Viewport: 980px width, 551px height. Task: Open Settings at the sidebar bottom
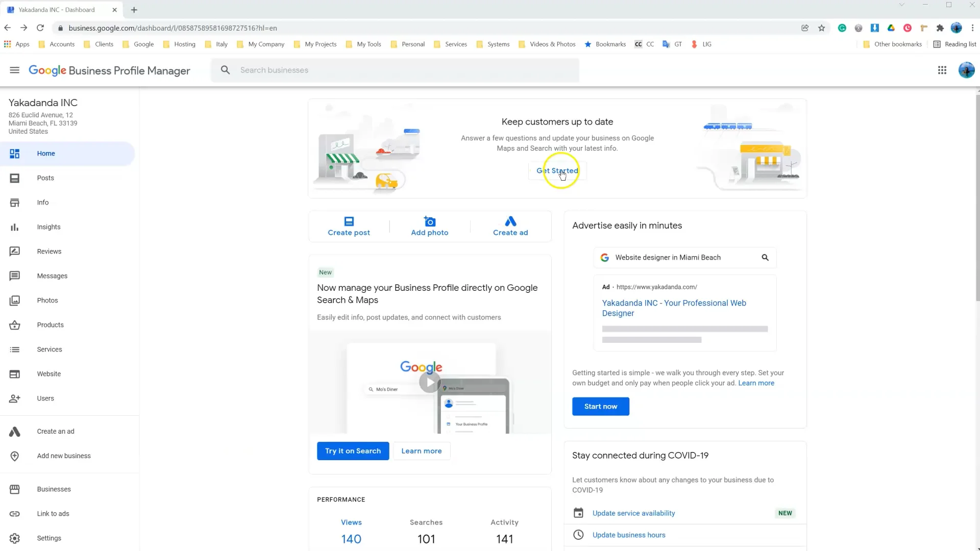[x=49, y=538]
